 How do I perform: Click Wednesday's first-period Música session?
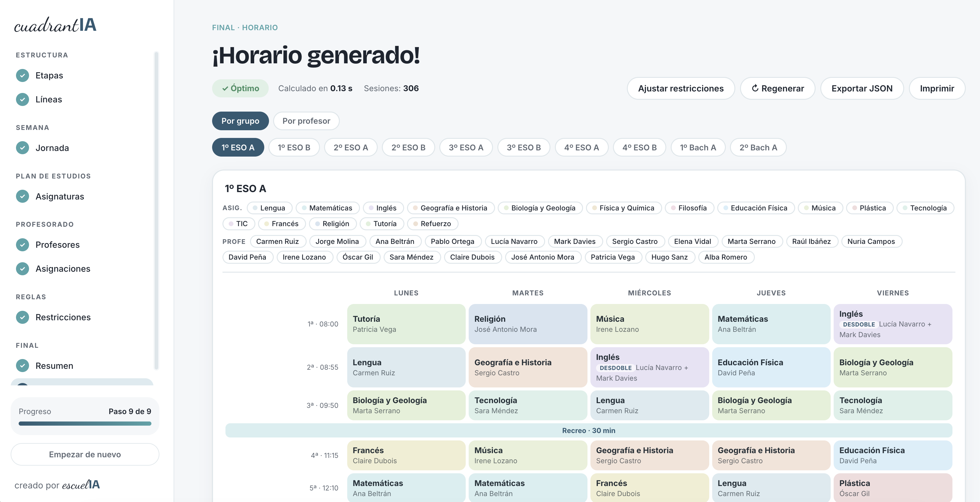(649, 324)
